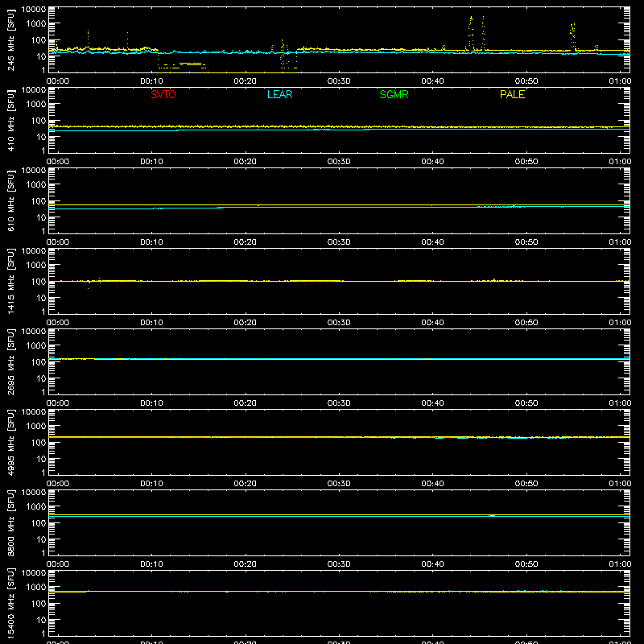The height and width of the screenshot is (644, 644).
Task: Select the 610 MHz [SFU] axis title
Action: [x=11, y=201]
